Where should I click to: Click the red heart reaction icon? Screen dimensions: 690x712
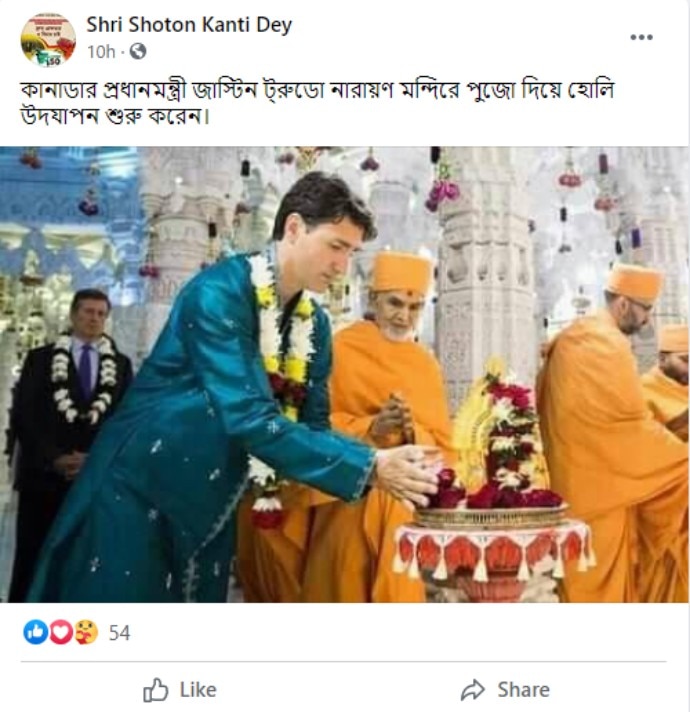tap(60, 632)
